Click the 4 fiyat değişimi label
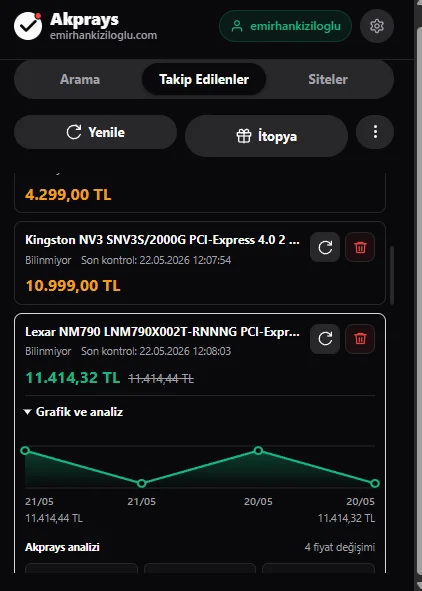Screen dimensions: 422x591 [x=339, y=547]
